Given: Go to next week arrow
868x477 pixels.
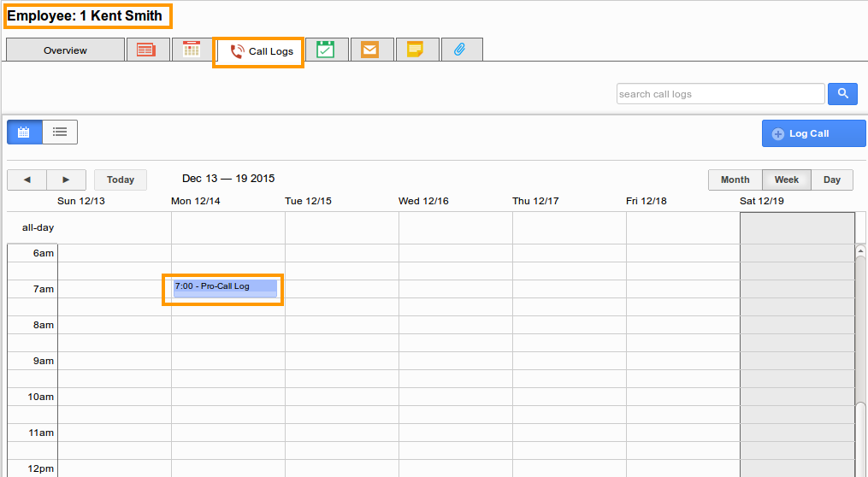Looking at the screenshot, I should point(67,180).
